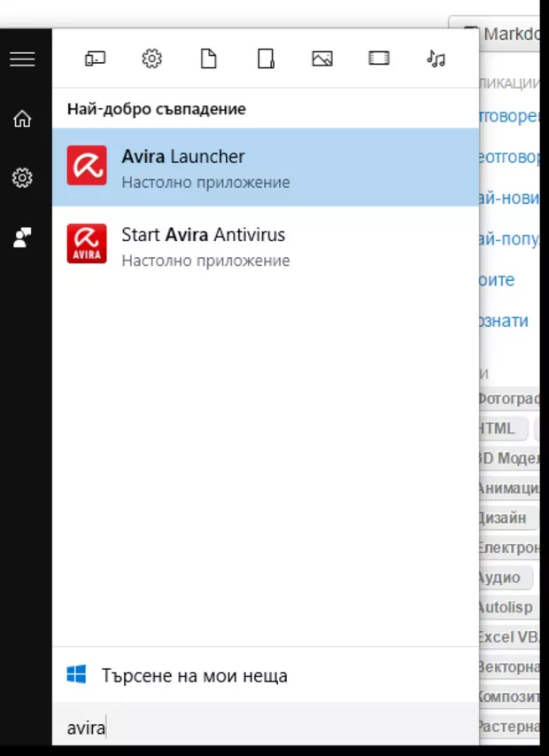Image resolution: width=549 pixels, height=756 pixels.
Task: Open the Avira Launcher result
Action: pos(266,168)
